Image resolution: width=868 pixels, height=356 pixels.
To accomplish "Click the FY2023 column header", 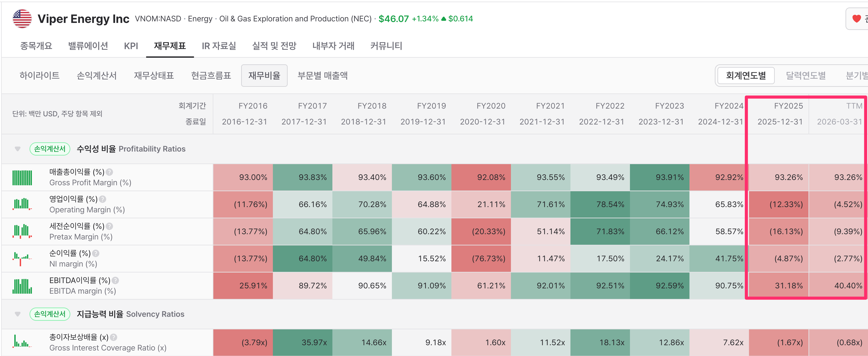I will (670, 106).
